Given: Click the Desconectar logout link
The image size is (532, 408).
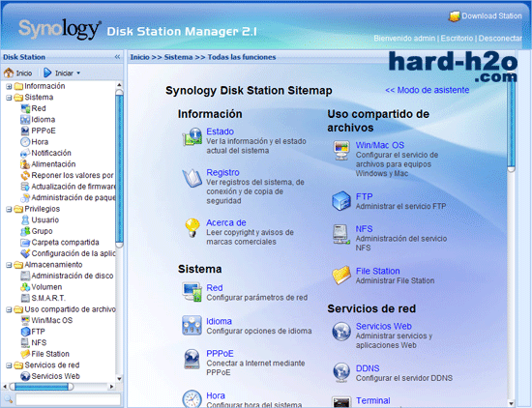Looking at the screenshot, I should [x=500, y=39].
